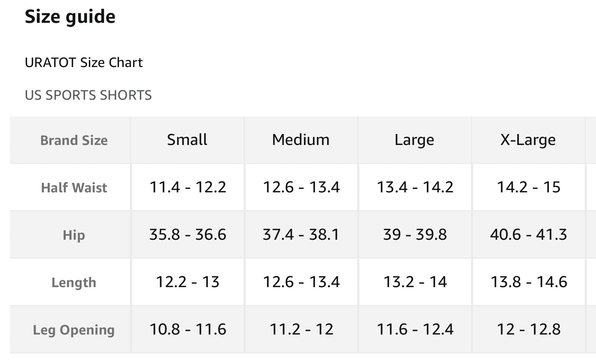The image size is (596, 364).
Task: Click the Large column header
Action: [x=414, y=140]
